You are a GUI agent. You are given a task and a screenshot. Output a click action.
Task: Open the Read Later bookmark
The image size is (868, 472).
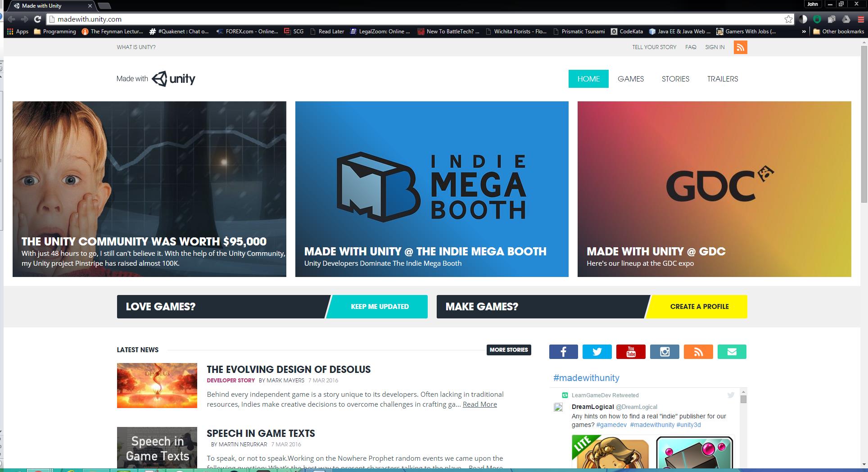(327, 32)
